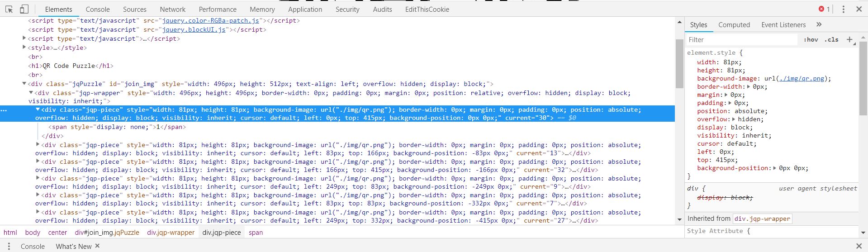Screen dimensions: 868x252
Task: Switch to the Computed styles tab
Action: tap(734, 25)
